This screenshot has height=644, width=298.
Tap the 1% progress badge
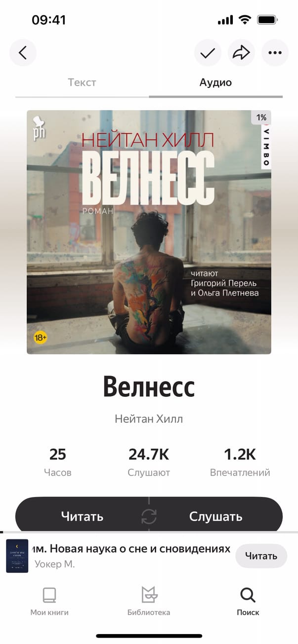[x=261, y=117]
